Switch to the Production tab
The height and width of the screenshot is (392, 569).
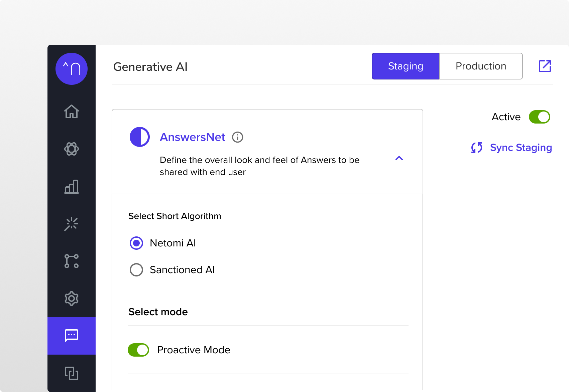pyautogui.click(x=481, y=66)
